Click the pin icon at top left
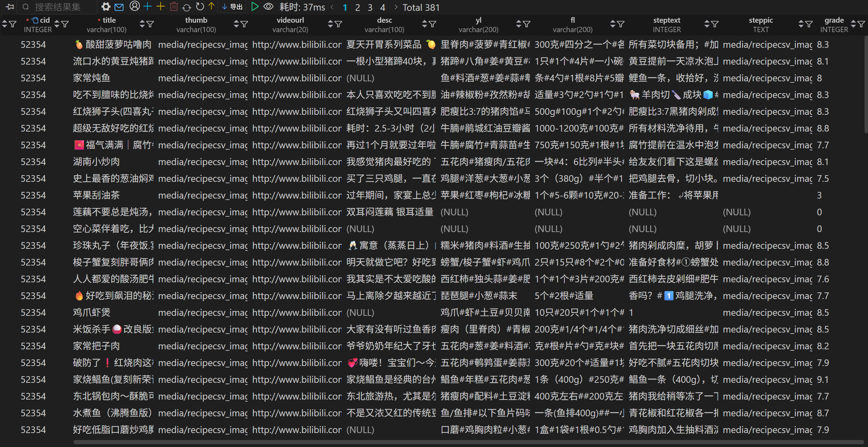The height and width of the screenshot is (447, 868). click(9, 7)
